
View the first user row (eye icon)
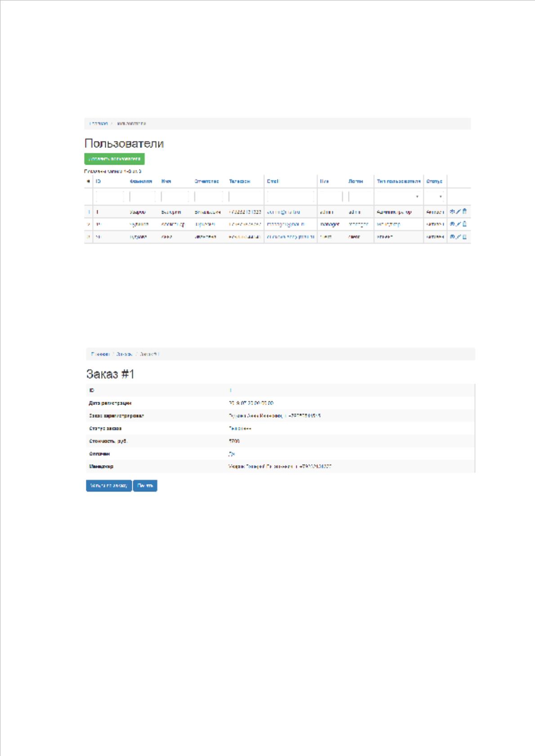[452, 211]
